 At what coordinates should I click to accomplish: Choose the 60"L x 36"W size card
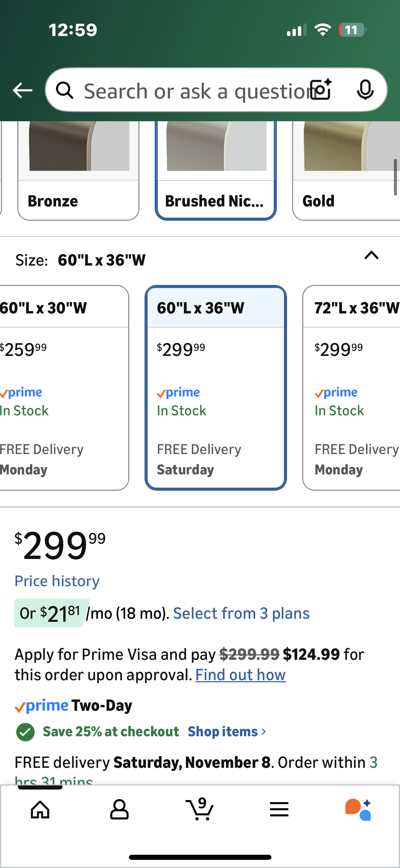(216, 387)
